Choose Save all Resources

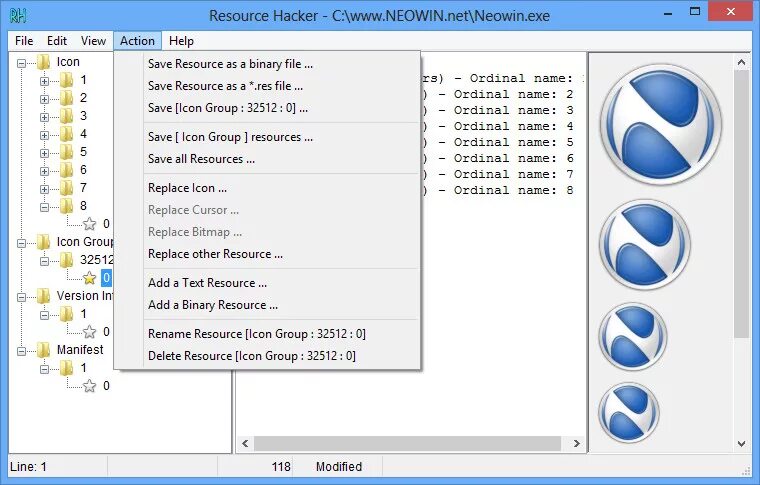point(268,159)
